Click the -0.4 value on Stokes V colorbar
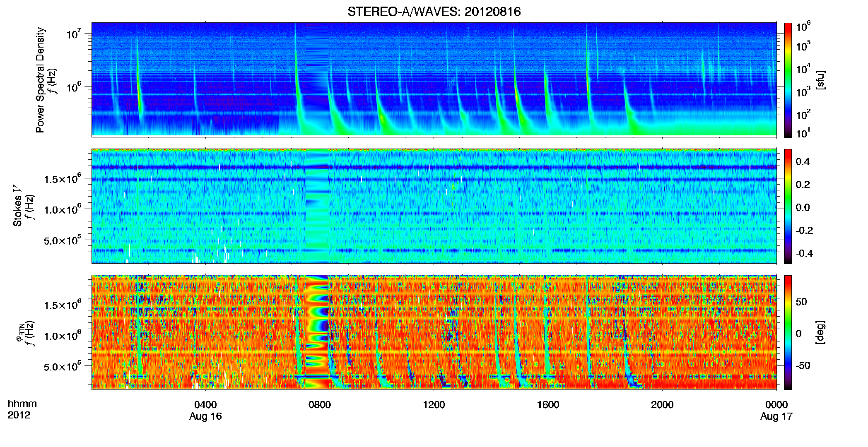 [804, 253]
